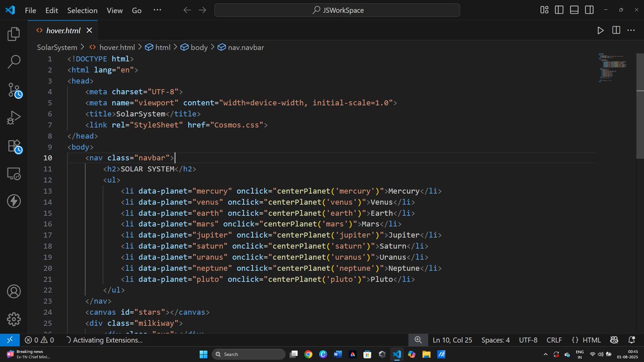This screenshot has width=644, height=362.
Task: Click the editor minimap code preview
Action: click(613, 67)
